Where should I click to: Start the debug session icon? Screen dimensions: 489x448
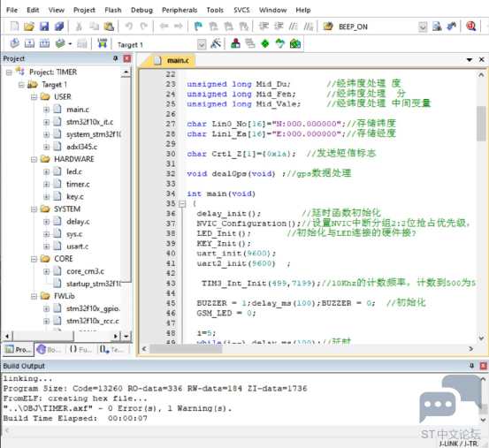[470, 27]
